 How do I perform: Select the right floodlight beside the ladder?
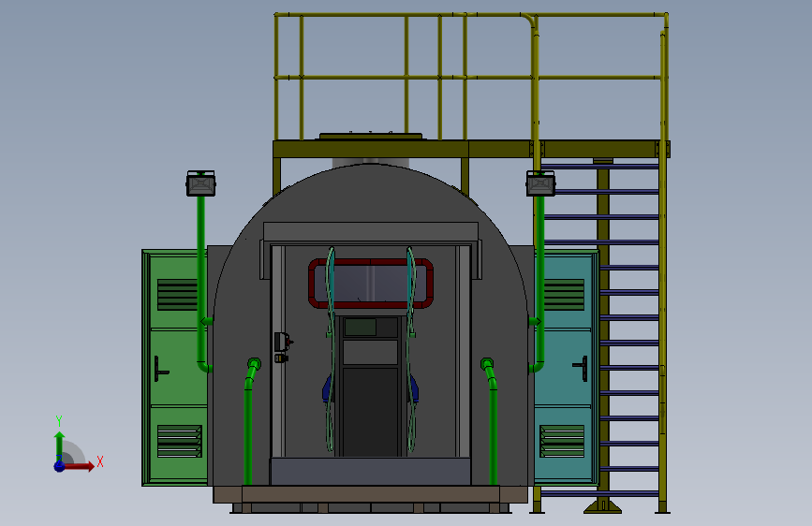pyautogui.click(x=540, y=183)
